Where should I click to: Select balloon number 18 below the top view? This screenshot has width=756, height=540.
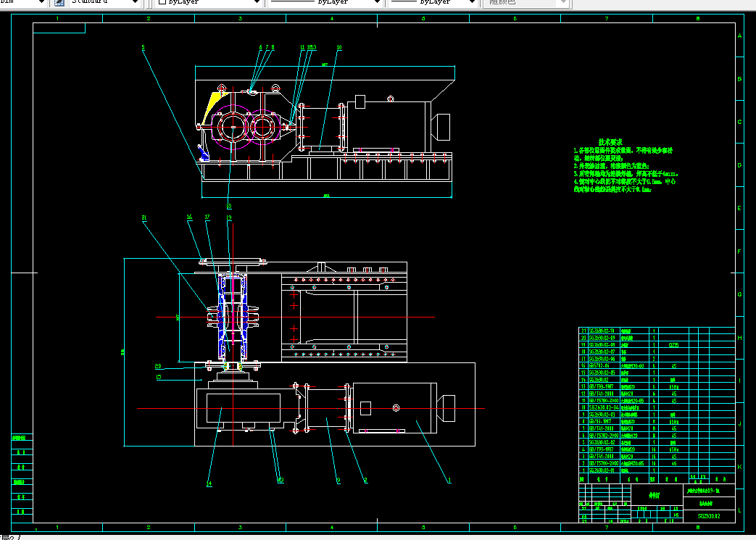229,206
